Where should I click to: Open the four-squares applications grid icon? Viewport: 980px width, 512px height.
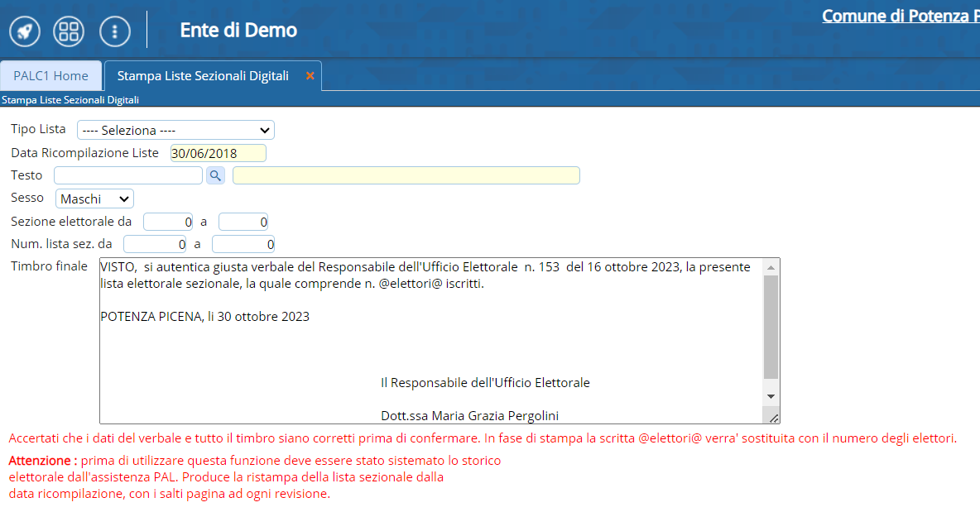(x=69, y=31)
